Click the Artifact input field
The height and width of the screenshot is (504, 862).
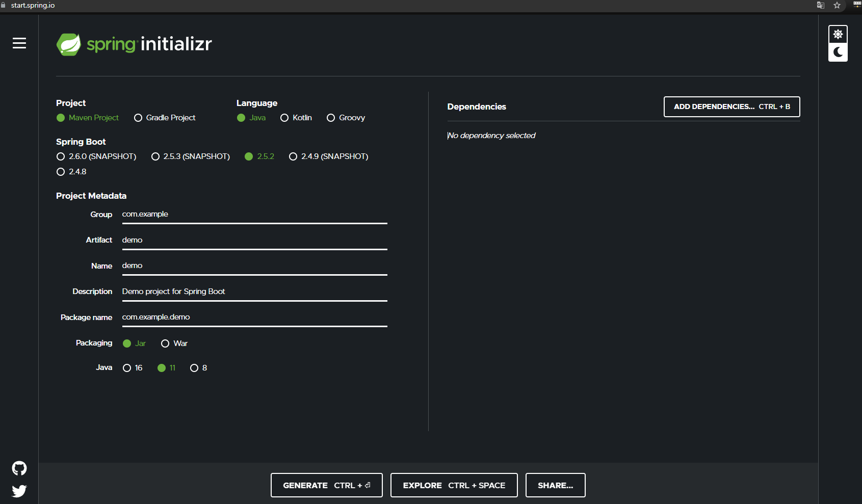(x=255, y=240)
